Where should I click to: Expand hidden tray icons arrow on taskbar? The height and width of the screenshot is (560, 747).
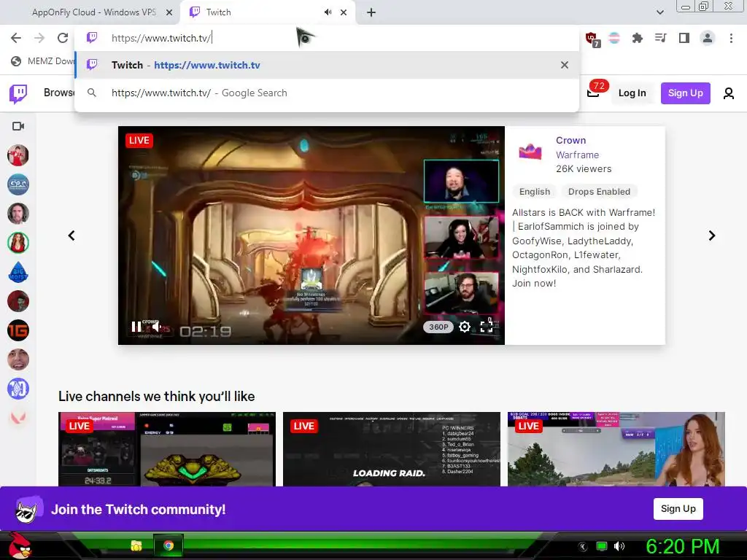click(583, 546)
